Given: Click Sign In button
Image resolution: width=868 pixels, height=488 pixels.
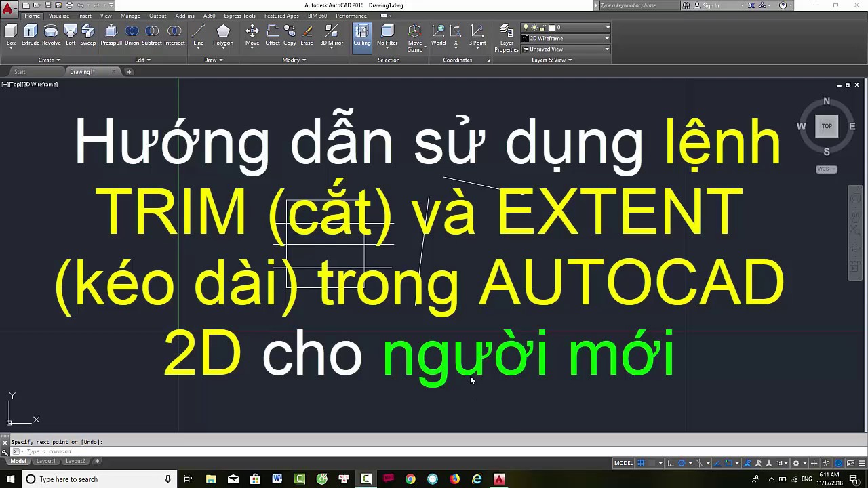Looking at the screenshot, I should pyautogui.click(x=711, y=5).
